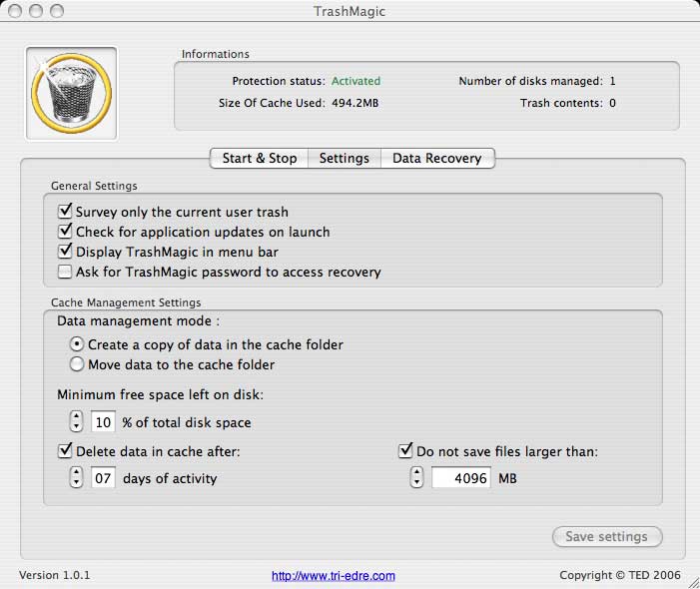The width and height of the screenshot is (700, 589).
Task: Click the 494.2MB cache size value
Action: tap(354, 103)
